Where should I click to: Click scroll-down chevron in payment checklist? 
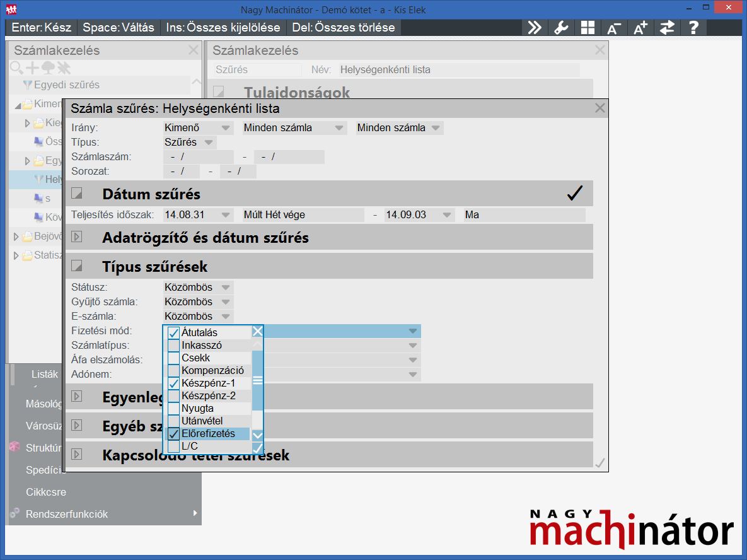click(258, 435)
